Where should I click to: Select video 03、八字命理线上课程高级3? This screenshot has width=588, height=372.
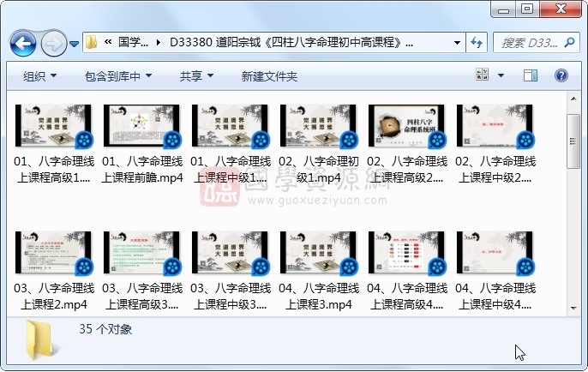(x=142, y=271)
